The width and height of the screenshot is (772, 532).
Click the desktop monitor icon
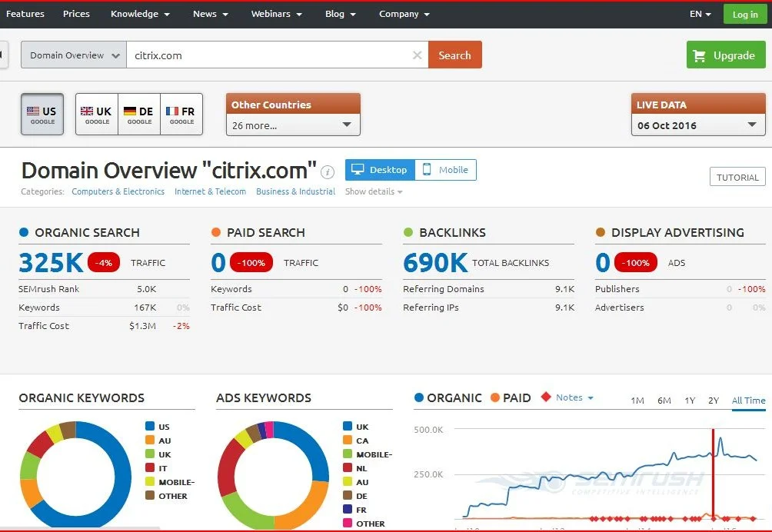coord(358,169)
